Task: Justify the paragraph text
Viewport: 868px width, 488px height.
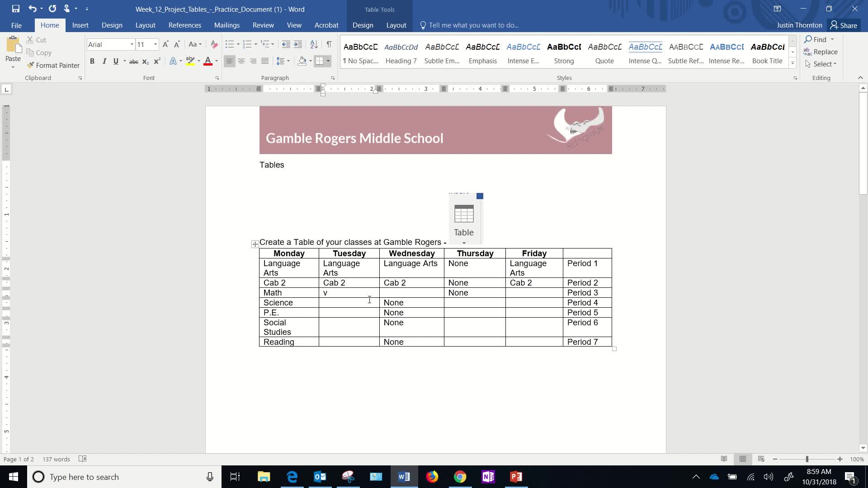Action: click(265, 61)
